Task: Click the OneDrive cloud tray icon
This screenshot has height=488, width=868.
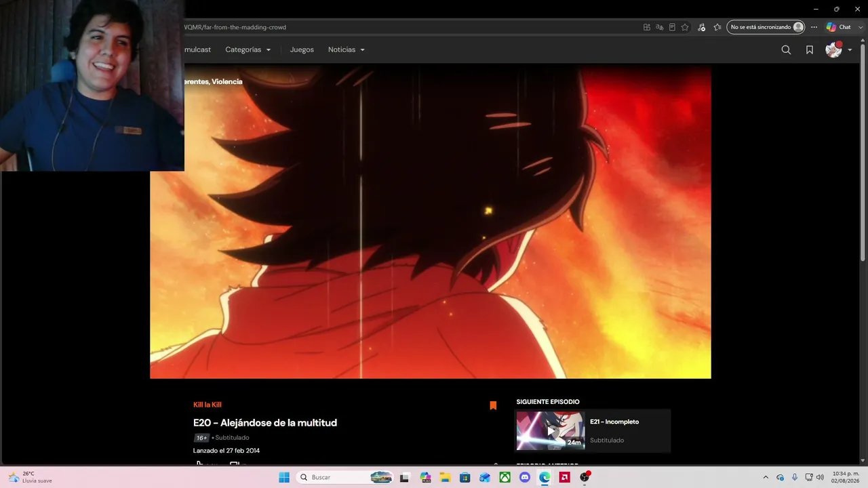Action: point(781,477)
